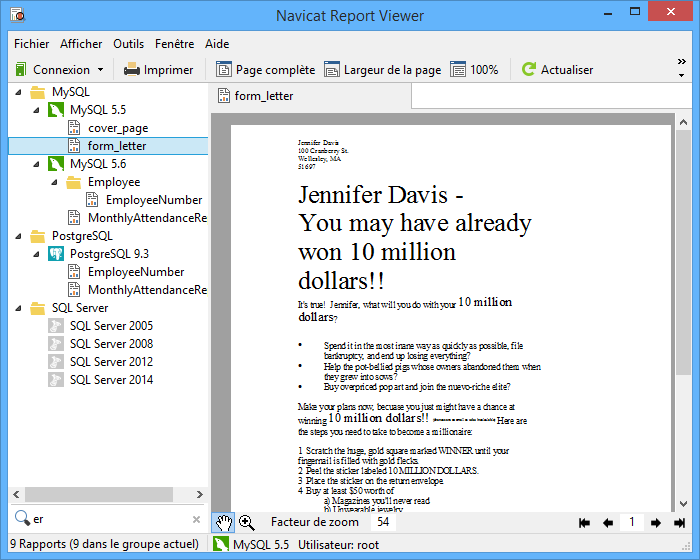
Task: Click the report page preview
Action: click(450, 318)
